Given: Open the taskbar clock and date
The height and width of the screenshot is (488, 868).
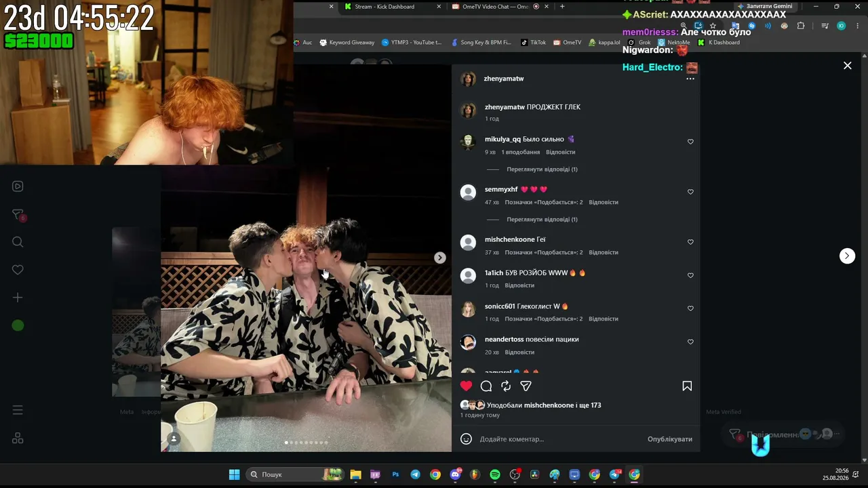Looking at the screenshot, I should point(836,474).
